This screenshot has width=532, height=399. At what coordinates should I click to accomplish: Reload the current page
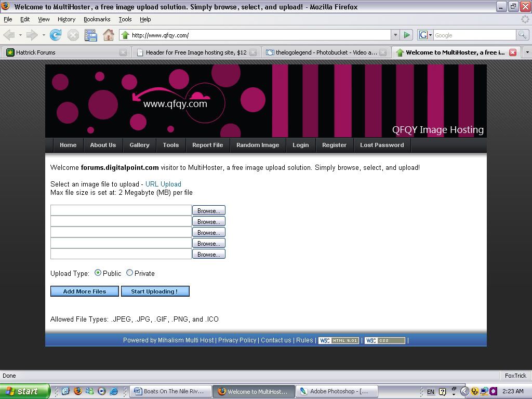(56, 35)
